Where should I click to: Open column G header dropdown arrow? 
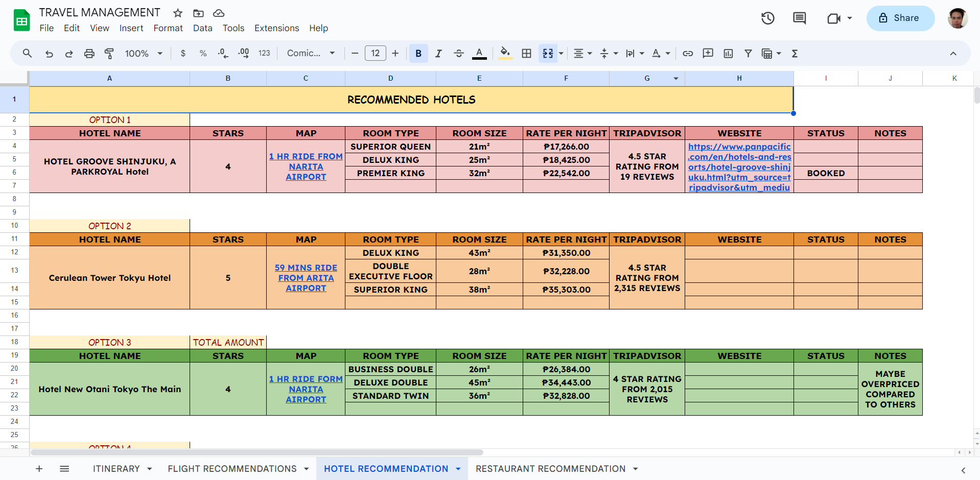coord(676,79)
